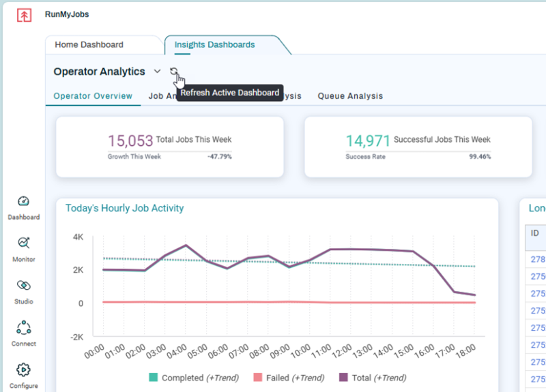Click the RunMyJobs application name
Image resolution: width=546 pixels, height=392 pixels.
[x=67, y=14]
